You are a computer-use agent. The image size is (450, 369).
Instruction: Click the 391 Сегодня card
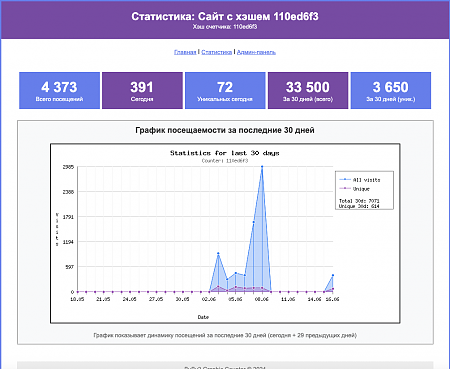pyautogui.click(x=142, y=90)
